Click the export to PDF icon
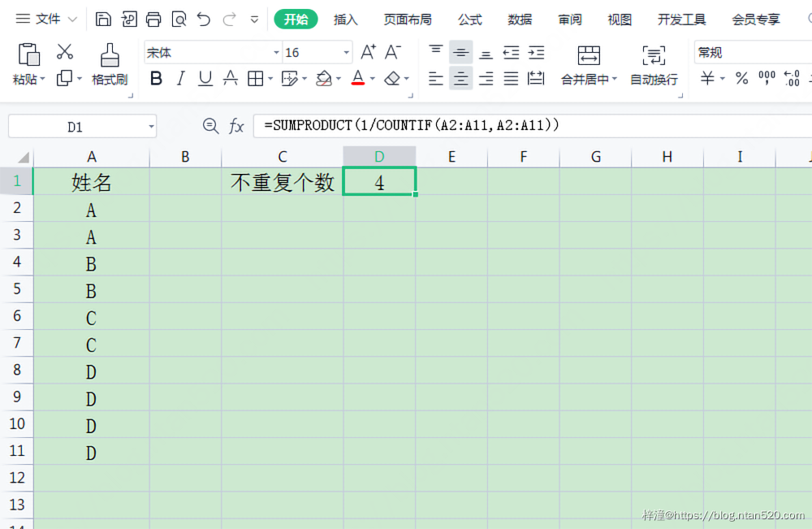 coord(128,20)
